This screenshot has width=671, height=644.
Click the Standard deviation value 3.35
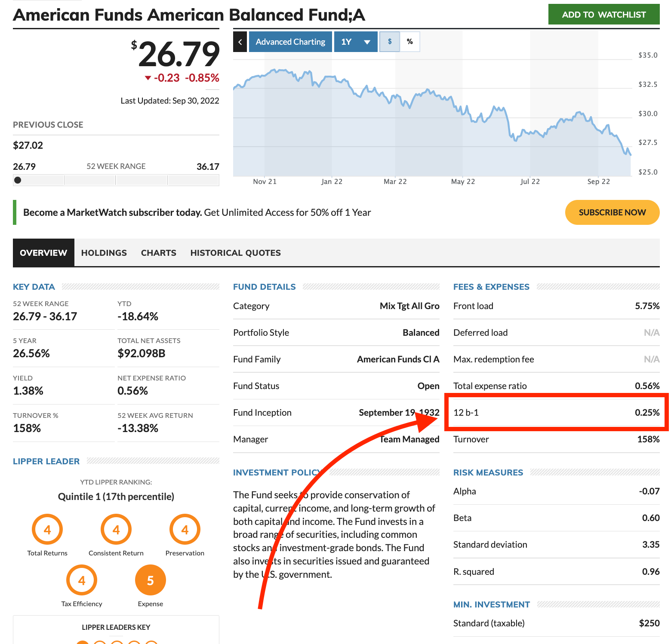click(x=651, y=545)
